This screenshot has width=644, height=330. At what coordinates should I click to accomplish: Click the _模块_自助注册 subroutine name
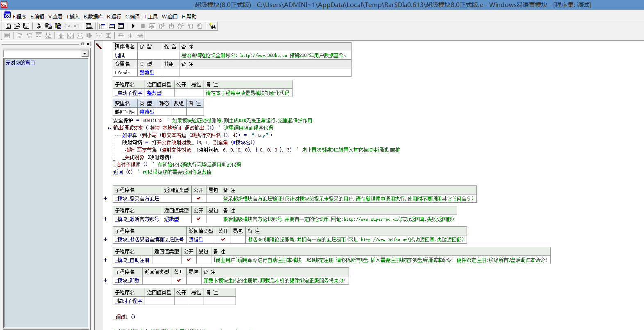point(132,260)
